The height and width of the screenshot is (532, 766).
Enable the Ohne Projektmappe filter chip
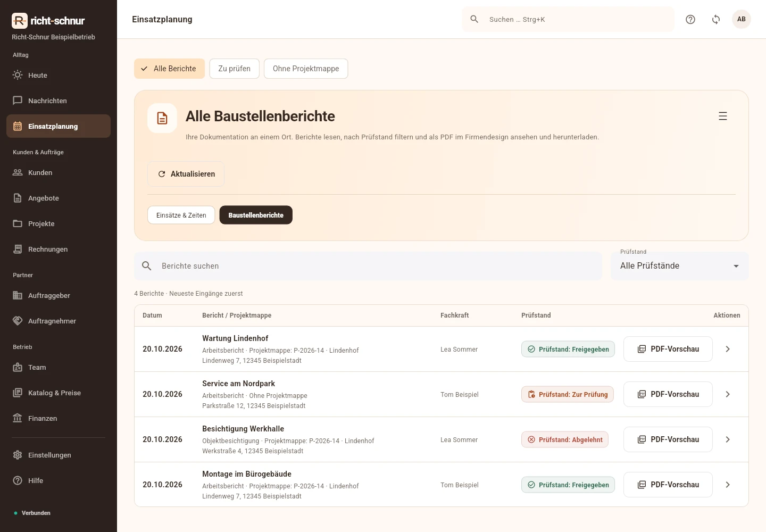[x=306, y=69]
